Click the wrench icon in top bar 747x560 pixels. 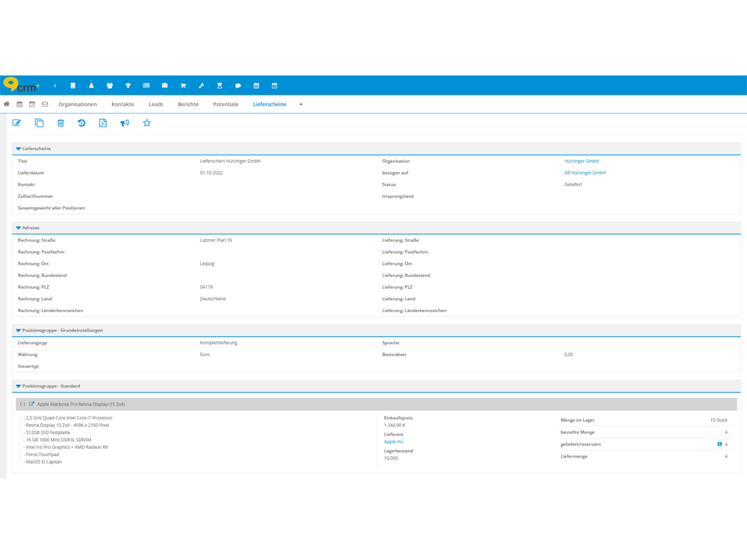pos(202,86)
